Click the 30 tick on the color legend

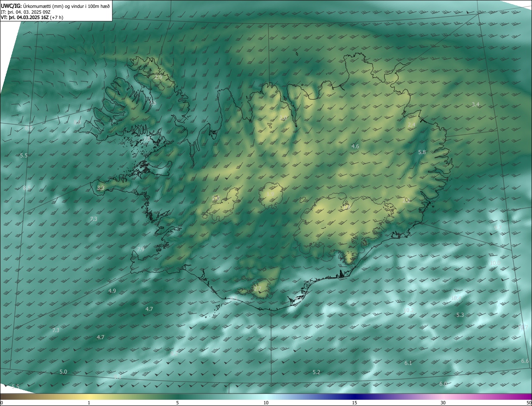(443, 403)
